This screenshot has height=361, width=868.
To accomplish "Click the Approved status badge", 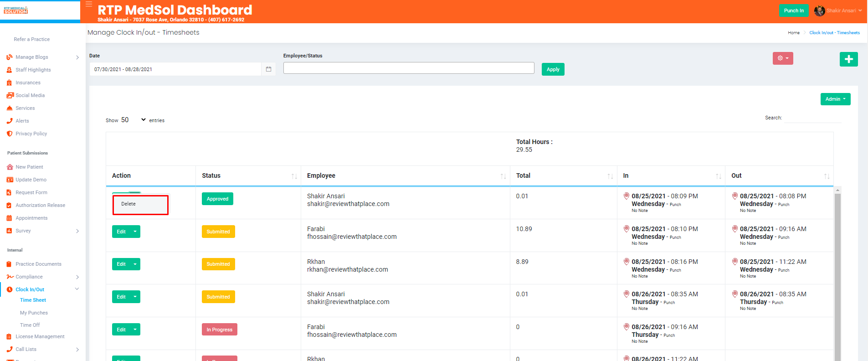I will coord(217,199).
